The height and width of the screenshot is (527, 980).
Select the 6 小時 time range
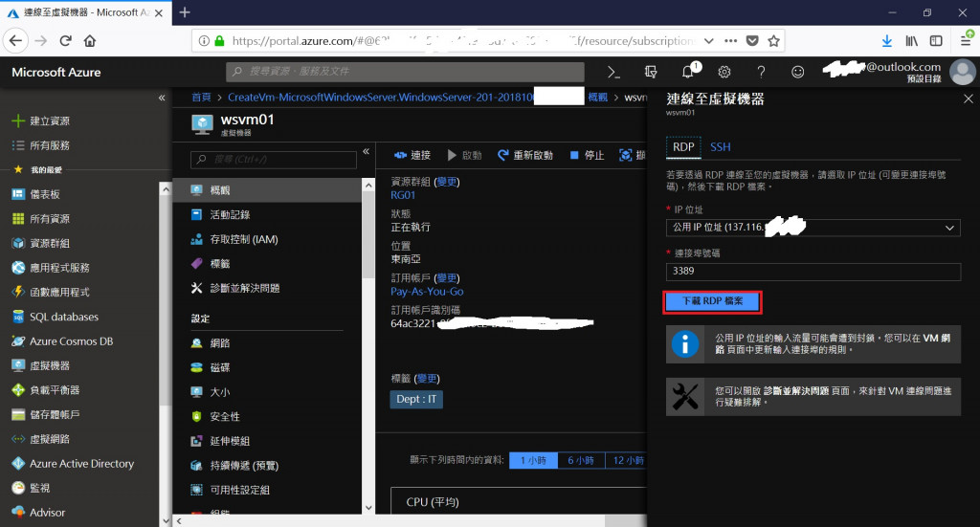tap(581, 460)
